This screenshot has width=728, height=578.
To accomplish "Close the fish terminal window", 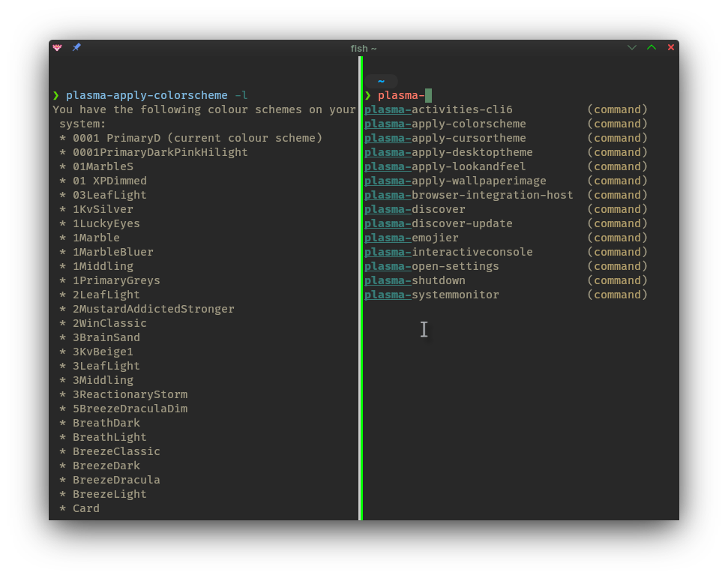I will point(671,47).
